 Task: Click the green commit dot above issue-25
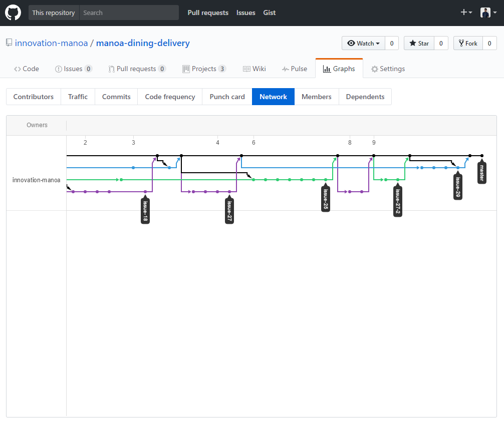(326, 180)
